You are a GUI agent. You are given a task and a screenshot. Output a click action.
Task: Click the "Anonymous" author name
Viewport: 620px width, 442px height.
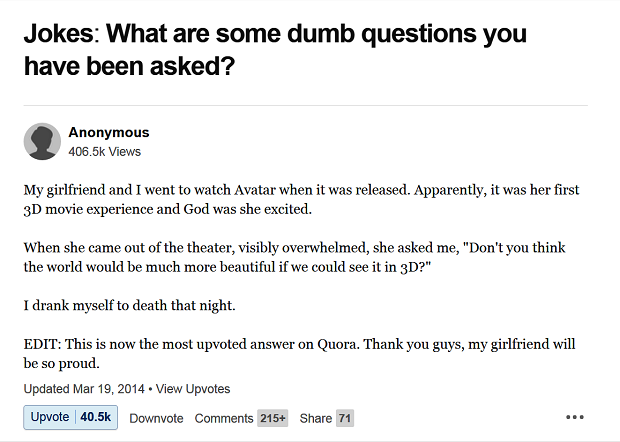109,132
